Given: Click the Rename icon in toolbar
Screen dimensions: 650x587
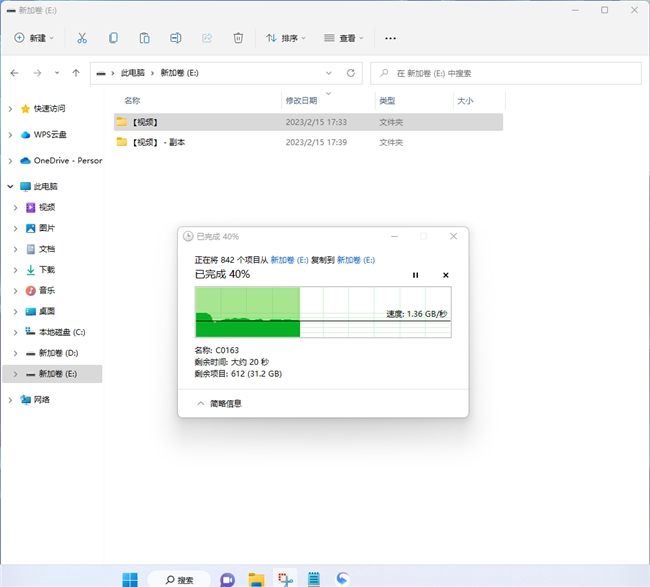Looking at the screenshot, I should (x=175, y=38).
